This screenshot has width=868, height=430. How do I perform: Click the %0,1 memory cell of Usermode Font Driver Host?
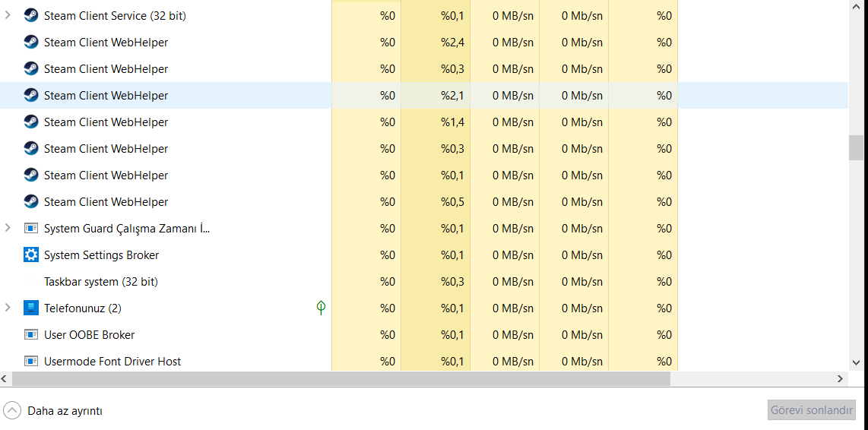tap(435, 361)
